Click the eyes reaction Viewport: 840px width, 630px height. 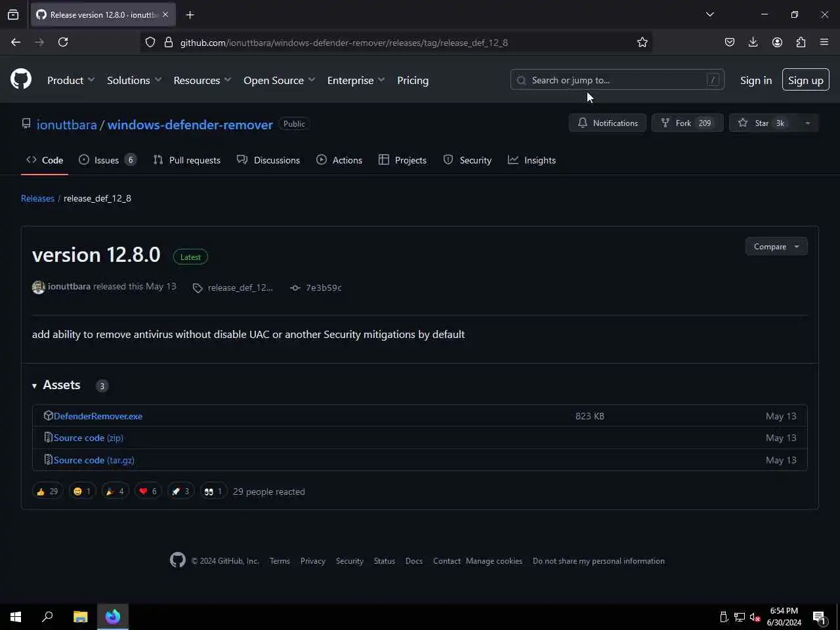(213, 491)
